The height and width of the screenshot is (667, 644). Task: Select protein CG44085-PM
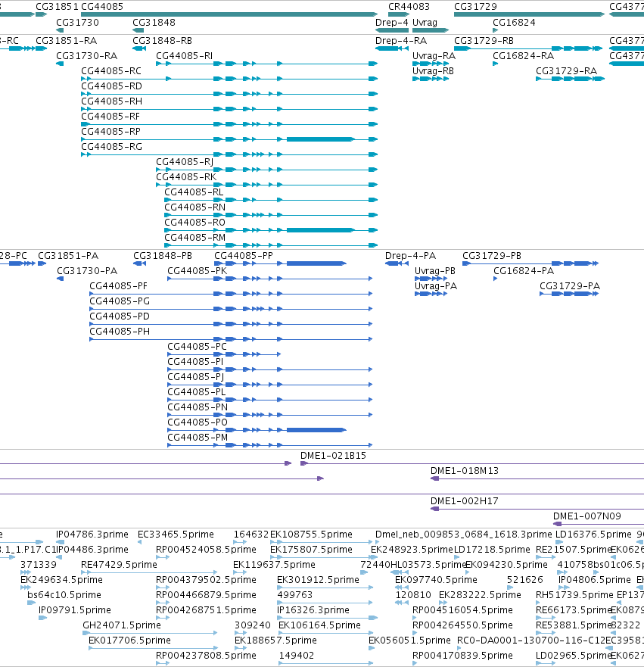(198, 438)
